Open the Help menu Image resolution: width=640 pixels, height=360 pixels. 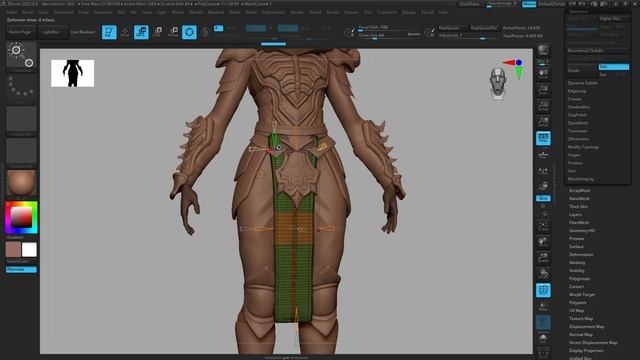tap(443, 13)
